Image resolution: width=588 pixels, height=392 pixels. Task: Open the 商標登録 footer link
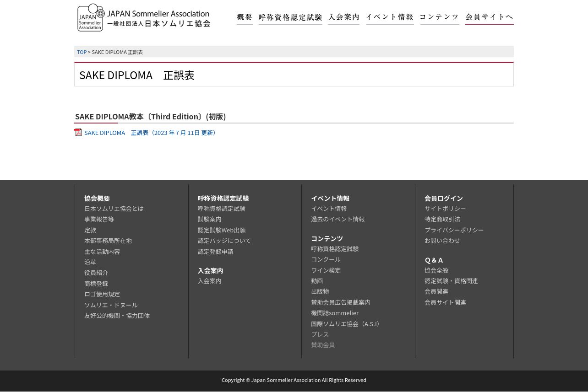[96, 284]
